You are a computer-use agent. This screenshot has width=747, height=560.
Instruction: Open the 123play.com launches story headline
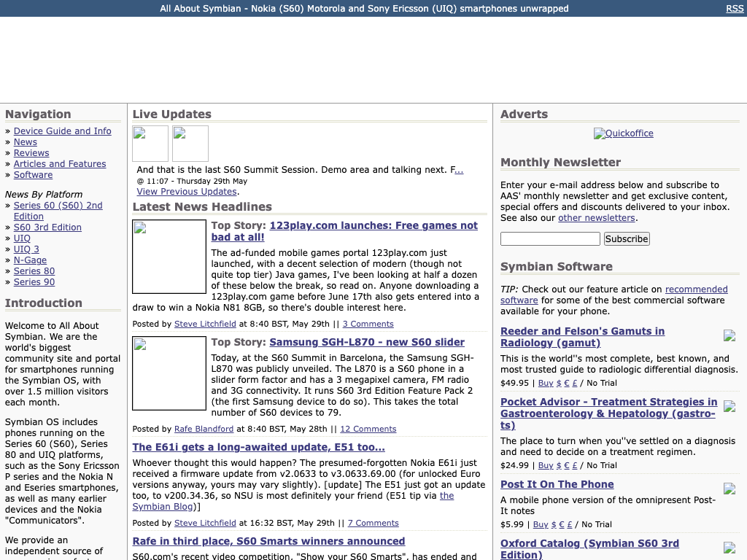coord(344,231)
